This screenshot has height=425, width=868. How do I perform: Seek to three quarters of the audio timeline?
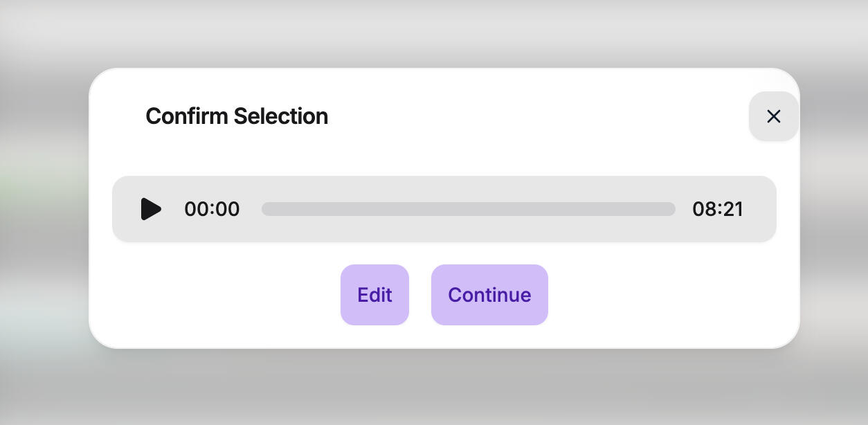click(572, 209)
